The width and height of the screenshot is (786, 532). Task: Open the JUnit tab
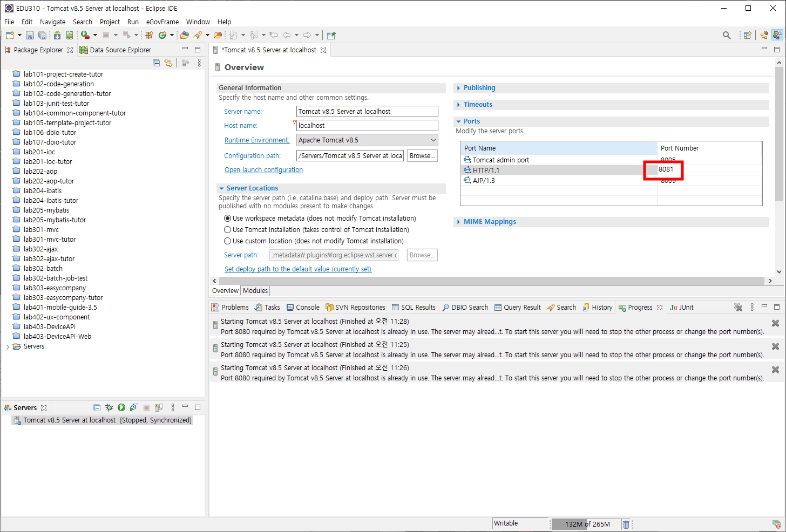(x=682, y=307)
